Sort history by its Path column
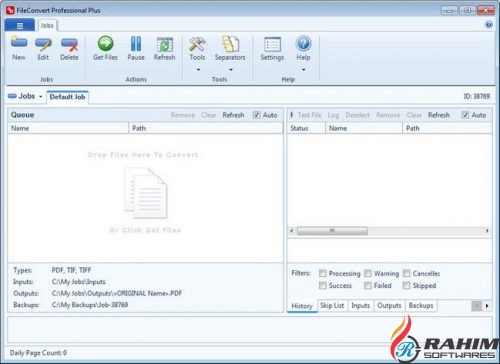 tap(448, 128)
